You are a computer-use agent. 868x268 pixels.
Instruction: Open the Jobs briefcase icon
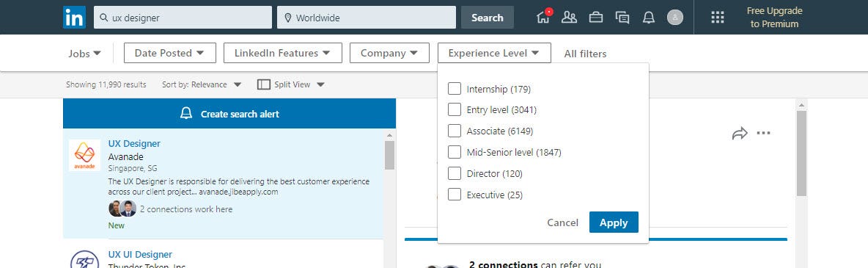[x=595, y=17]
